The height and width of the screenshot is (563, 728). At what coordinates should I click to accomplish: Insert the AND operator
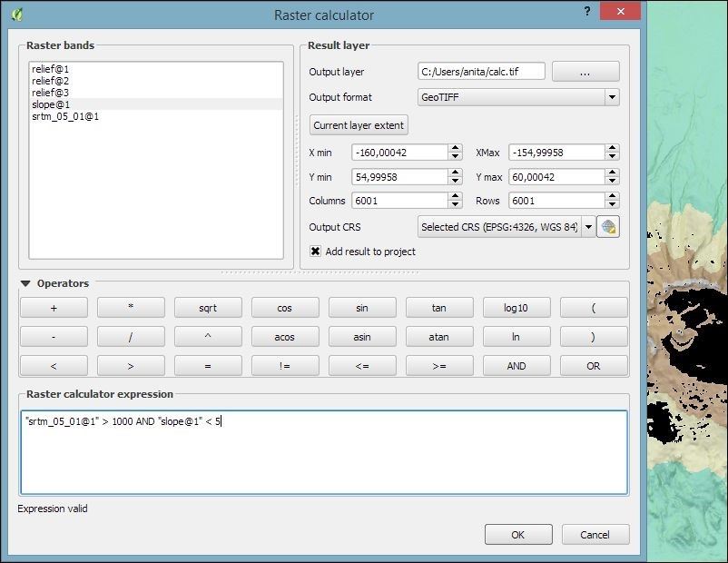[x=516, y=366]
